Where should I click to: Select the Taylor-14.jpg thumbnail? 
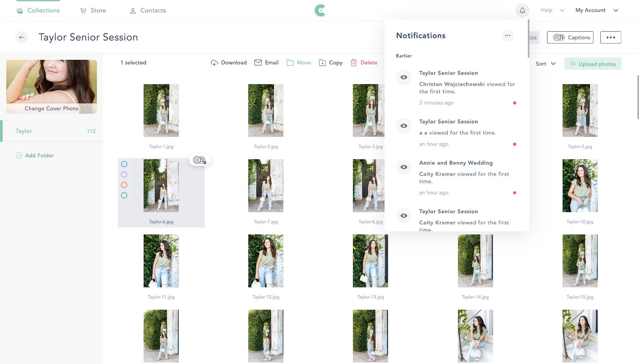[475, 261]
